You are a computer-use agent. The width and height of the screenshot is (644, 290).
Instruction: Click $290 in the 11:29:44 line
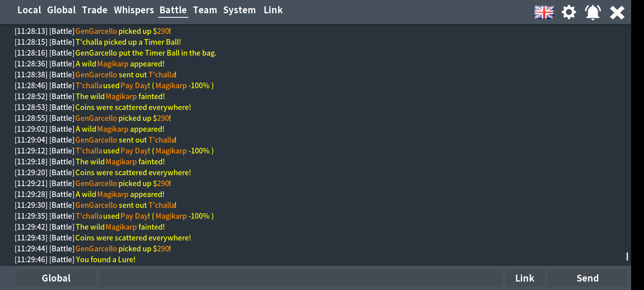pos(161,249)
